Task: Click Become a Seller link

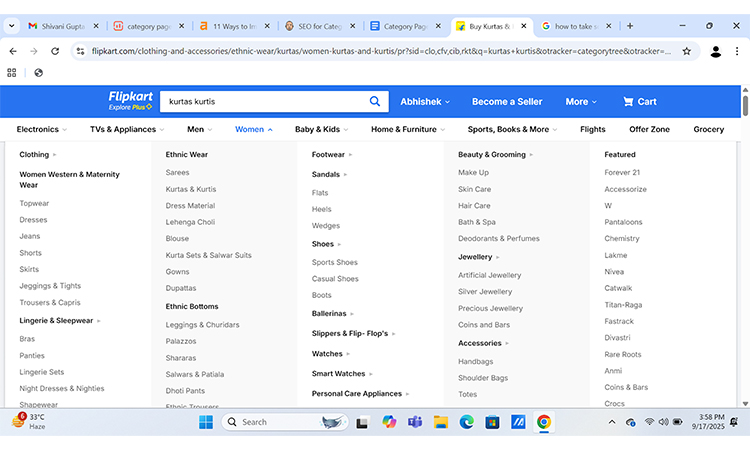Action: pyautogui.click(x=507, y=101)
